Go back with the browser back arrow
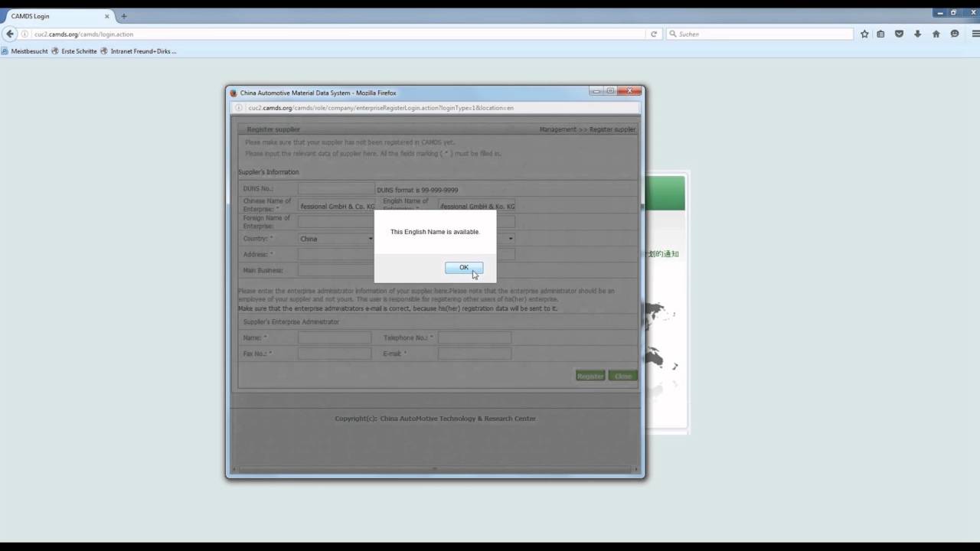The height and width of the screenshot is (551, 980). point(10,34)
